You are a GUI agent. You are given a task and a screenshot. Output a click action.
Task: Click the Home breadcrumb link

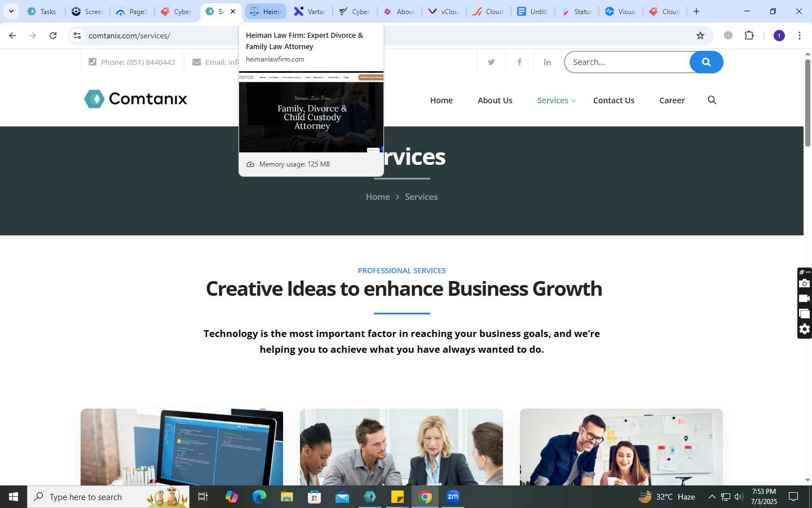(x=378, y=197)
